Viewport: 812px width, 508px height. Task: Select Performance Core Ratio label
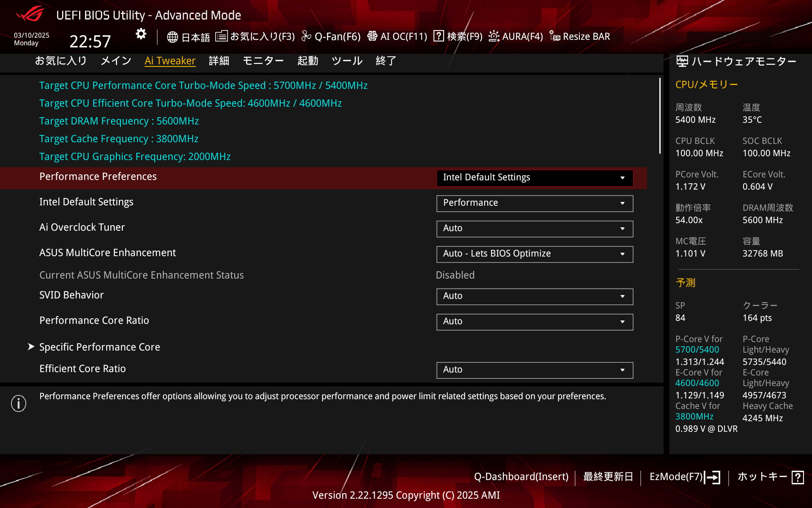click(x=94, y=320)
